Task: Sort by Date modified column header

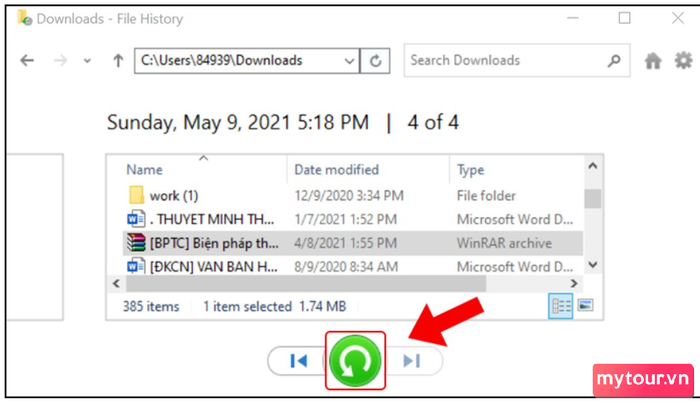Action: (337, 170)
